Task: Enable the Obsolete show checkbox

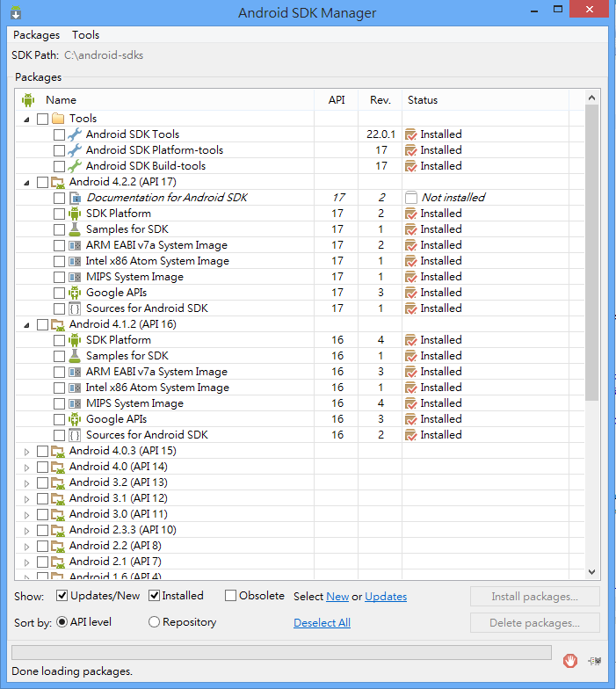Action: click(x=230, y=596)
